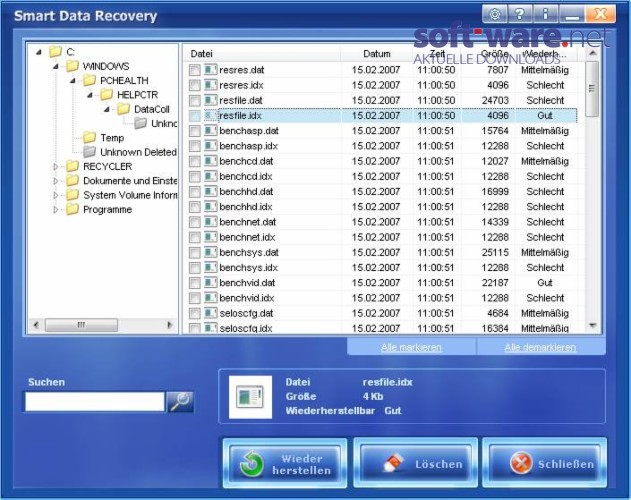Select the Temp folder in the tree
Viewport: 631px width, 500px height.
(112, 138)
